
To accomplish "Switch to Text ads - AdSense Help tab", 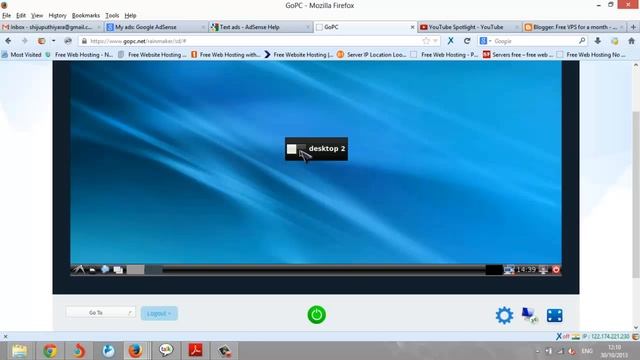I will tap(260, 27).
